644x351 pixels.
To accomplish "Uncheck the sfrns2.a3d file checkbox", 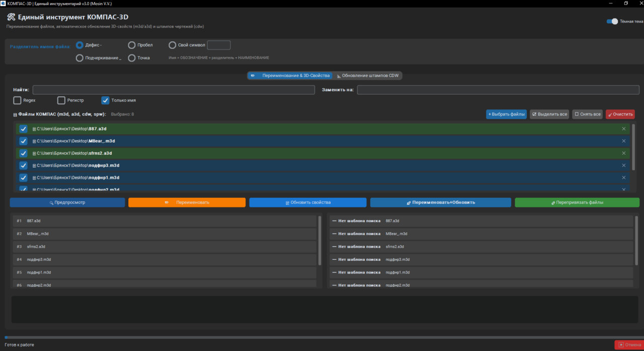I will [x=23, y=153].
